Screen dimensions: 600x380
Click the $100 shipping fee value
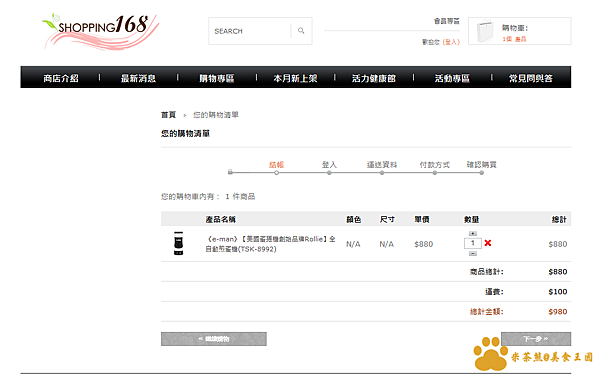coord(558,292)
